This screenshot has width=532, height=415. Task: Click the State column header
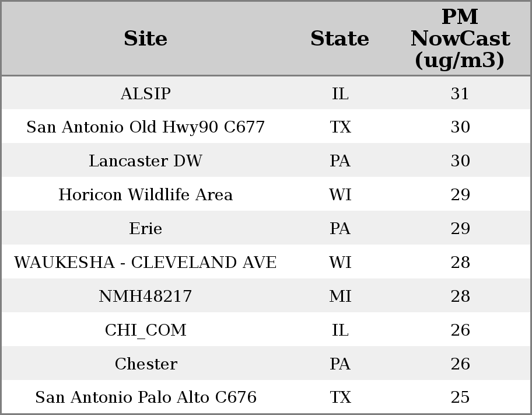pyautogui.click(x=339, y=39)
